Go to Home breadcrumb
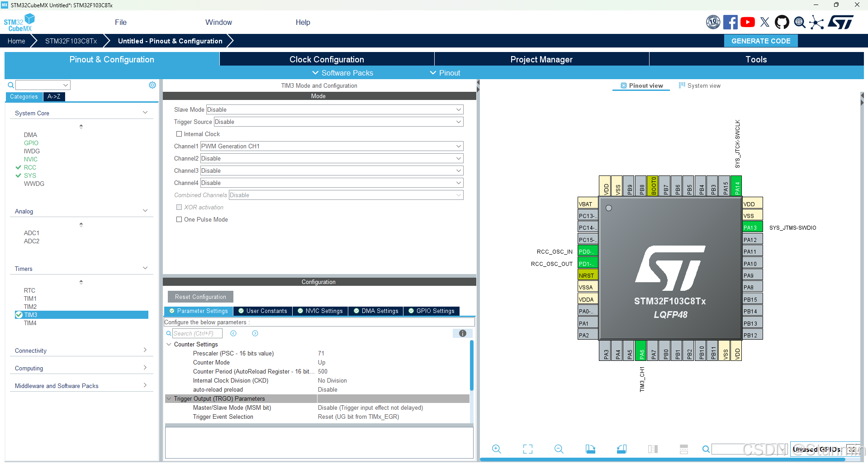The image size is (868, 464). click(16, 41)
